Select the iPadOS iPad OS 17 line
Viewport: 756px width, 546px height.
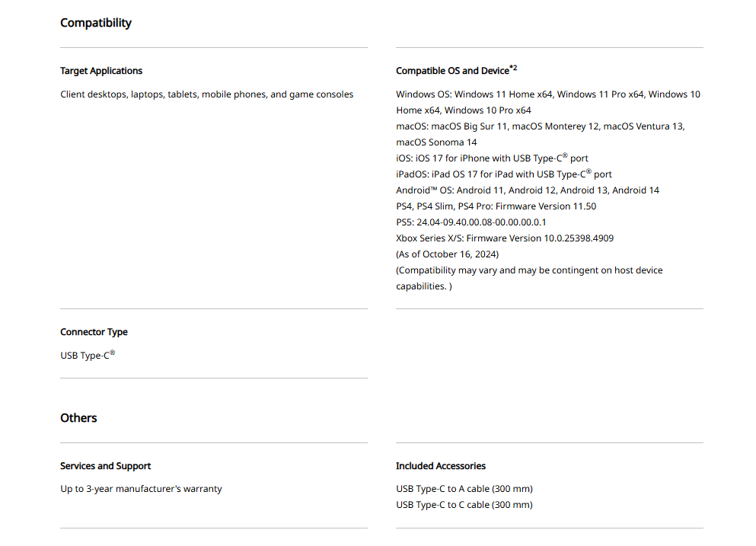(503, 174)
